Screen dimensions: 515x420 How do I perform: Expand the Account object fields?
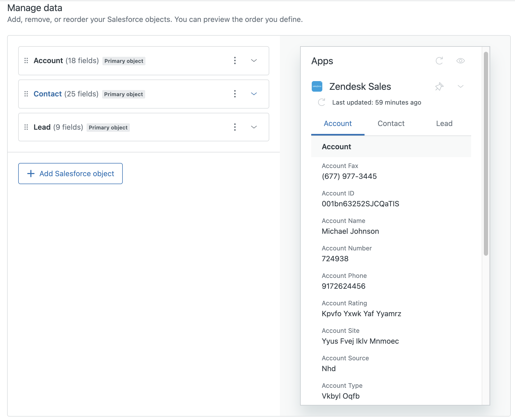254,61
